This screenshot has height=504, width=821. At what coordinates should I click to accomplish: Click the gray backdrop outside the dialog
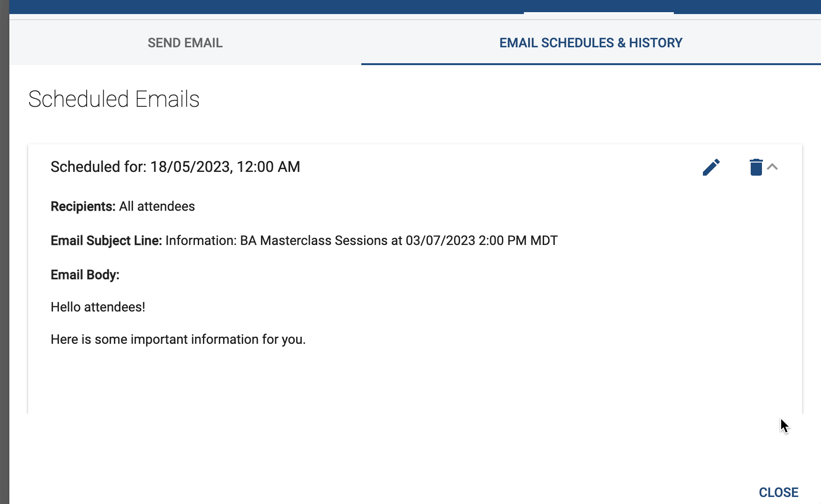(x=4, y=252)
